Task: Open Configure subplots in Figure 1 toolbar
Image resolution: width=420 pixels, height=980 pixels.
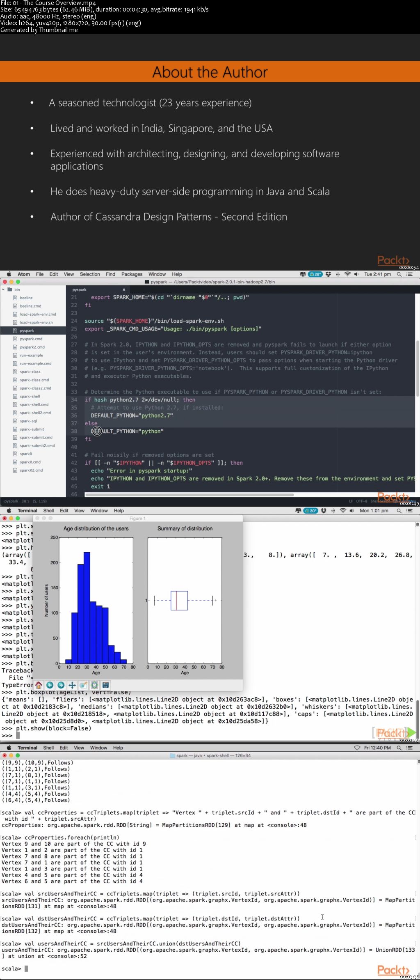Action: tap(94, 685)
